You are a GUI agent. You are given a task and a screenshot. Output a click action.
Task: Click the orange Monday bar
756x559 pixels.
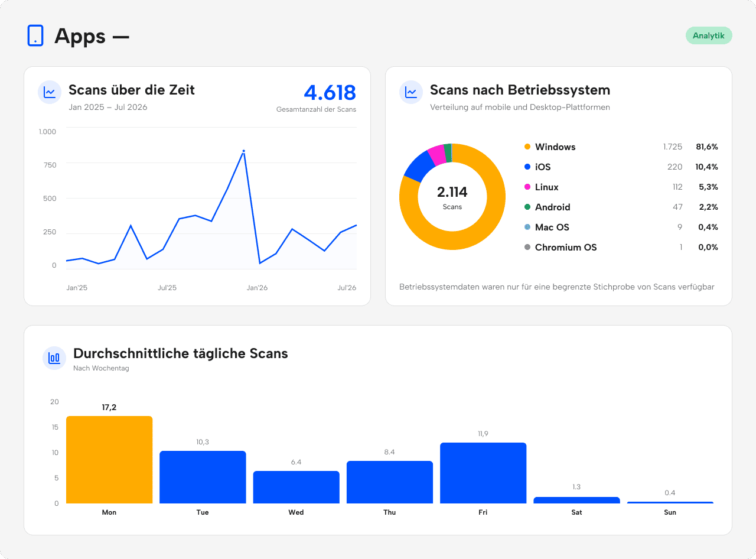109,460
